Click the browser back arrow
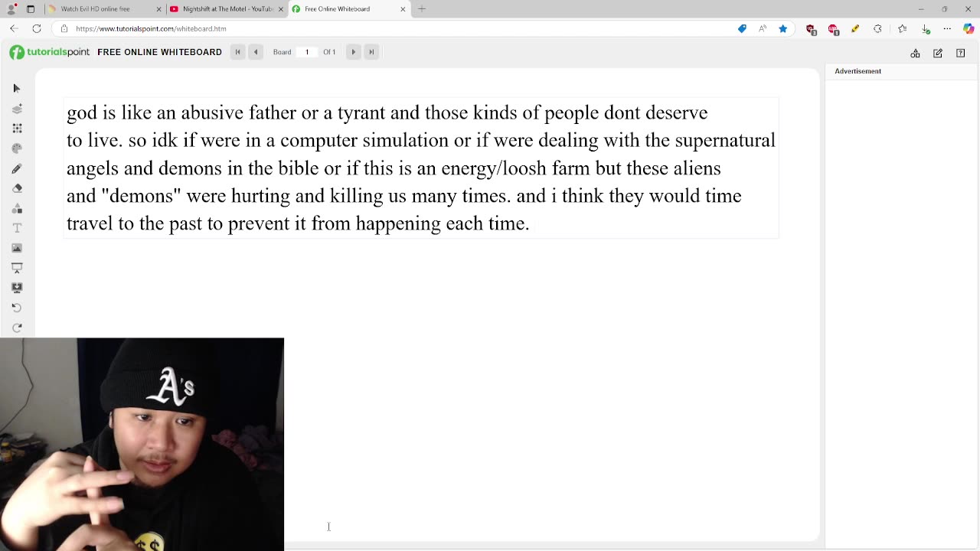The width and height of the screenshot is (980, 551). click(x=15, y=29)
